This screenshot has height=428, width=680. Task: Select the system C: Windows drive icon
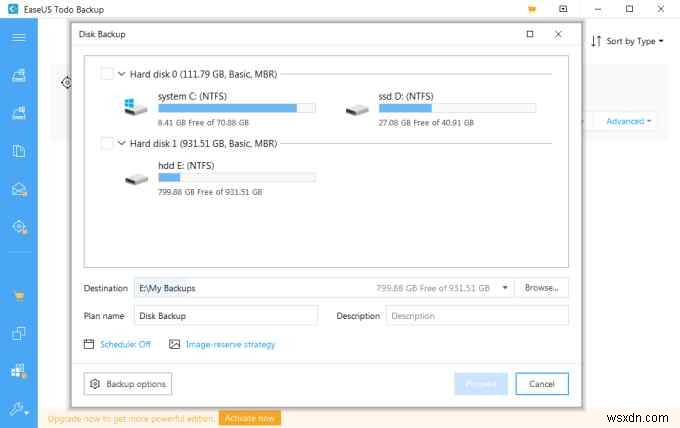[136, 107]
